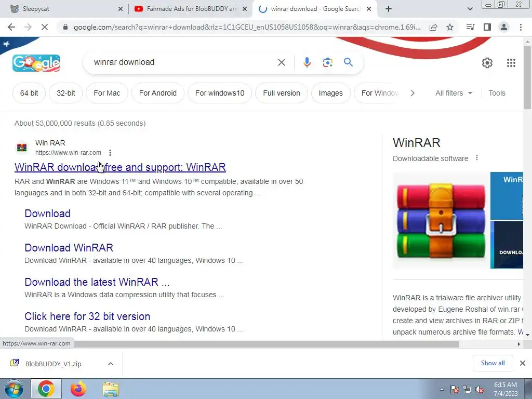
Task: View the site lock icon information
Action: [65, 27]
